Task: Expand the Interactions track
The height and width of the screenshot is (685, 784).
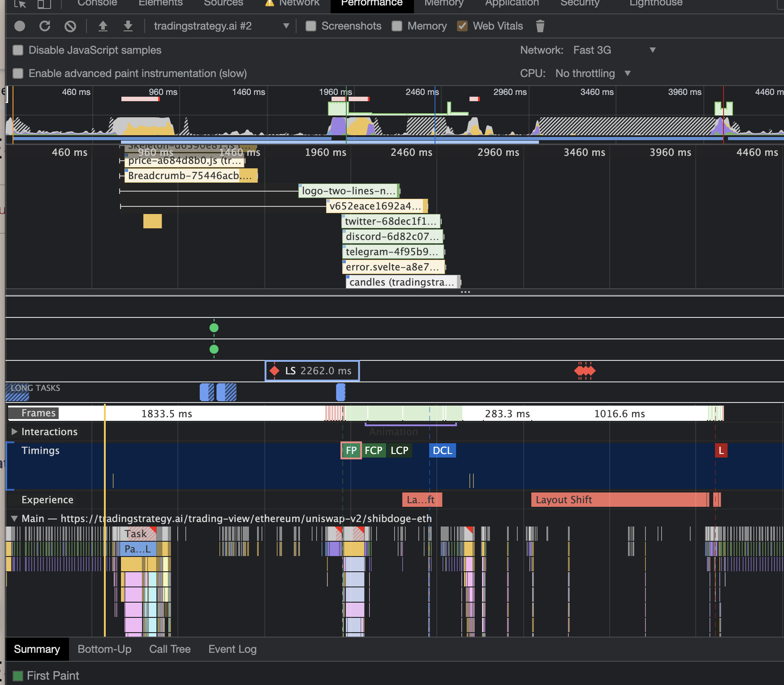Action: (x=14, y=432)
